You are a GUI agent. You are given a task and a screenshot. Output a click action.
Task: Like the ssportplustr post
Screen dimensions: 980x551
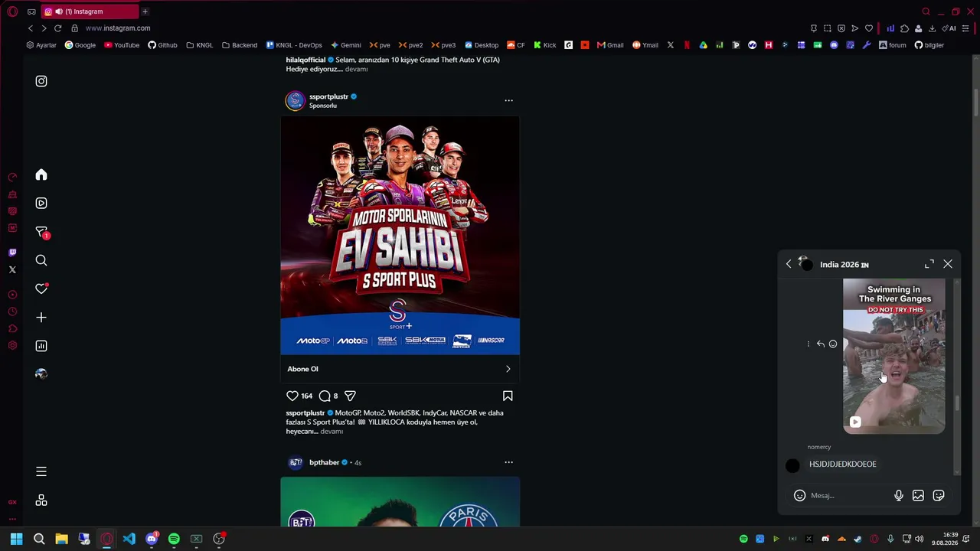292,396
